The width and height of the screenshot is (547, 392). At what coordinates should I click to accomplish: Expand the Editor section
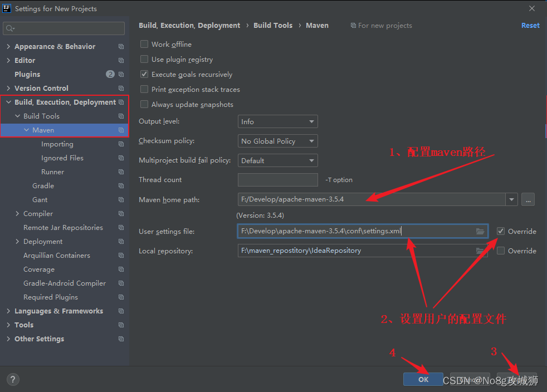click(x=8, y=60)
